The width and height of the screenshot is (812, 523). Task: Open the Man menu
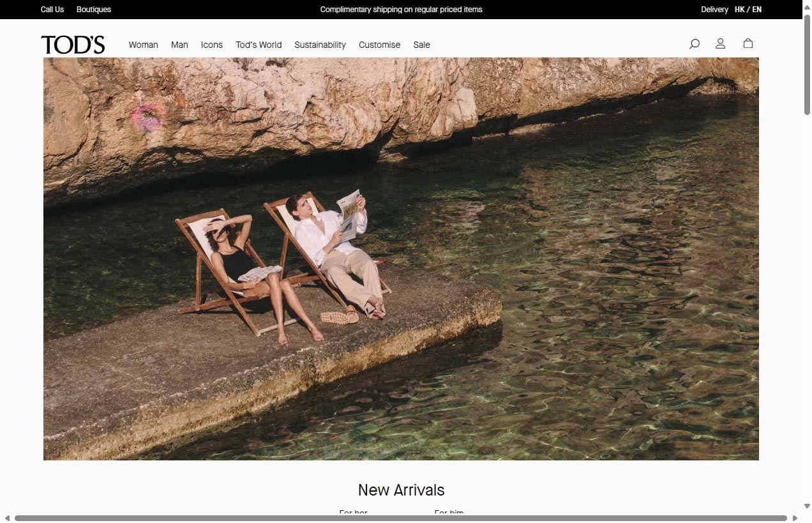coord(179,45)
